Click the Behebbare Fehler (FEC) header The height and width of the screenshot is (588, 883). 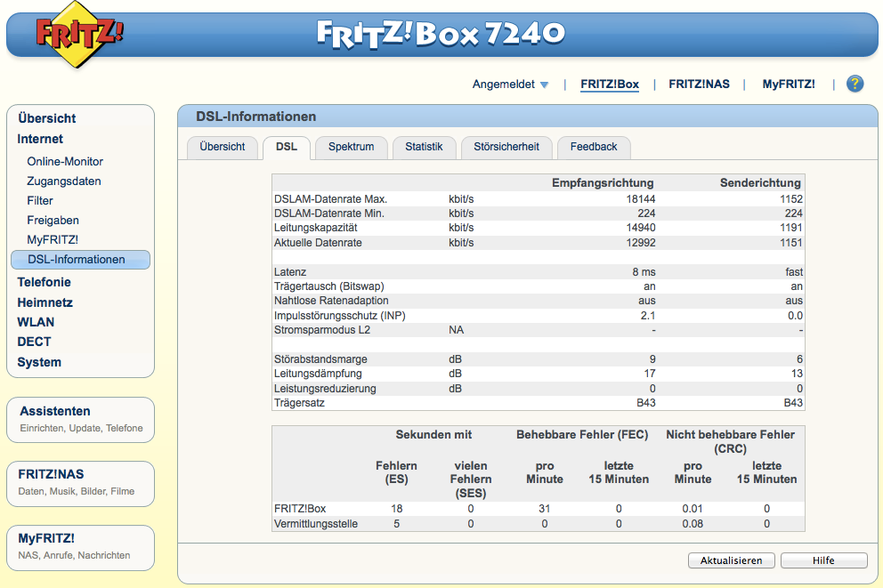(582, 434)
